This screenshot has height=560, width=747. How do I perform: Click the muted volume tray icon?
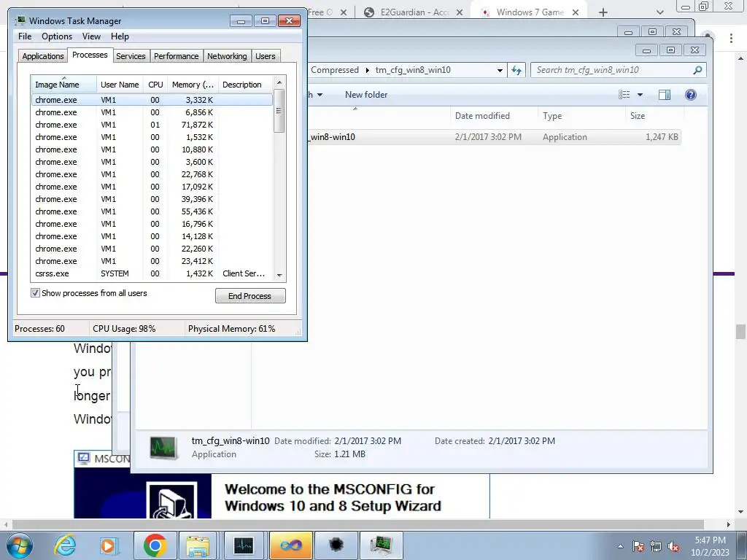point(673,546)
